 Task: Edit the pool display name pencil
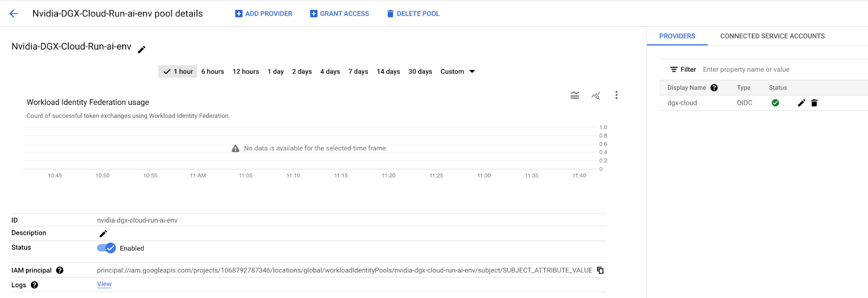coord(142,49)
